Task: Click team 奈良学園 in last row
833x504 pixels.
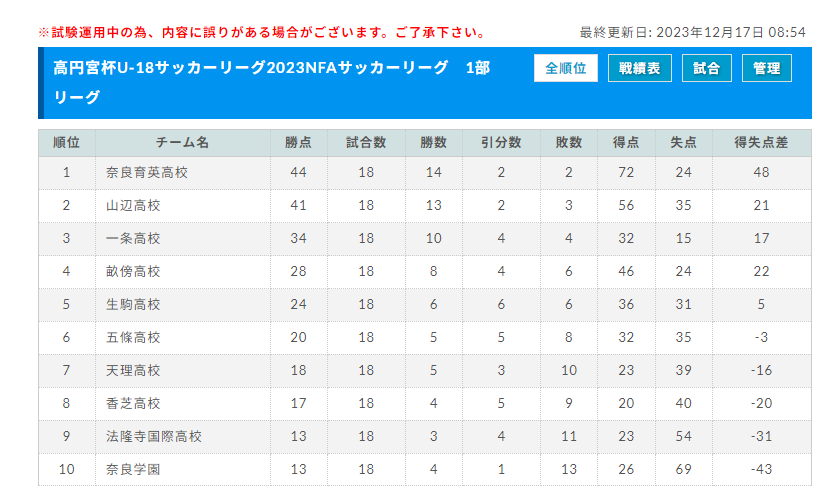Action: point(133,469)
